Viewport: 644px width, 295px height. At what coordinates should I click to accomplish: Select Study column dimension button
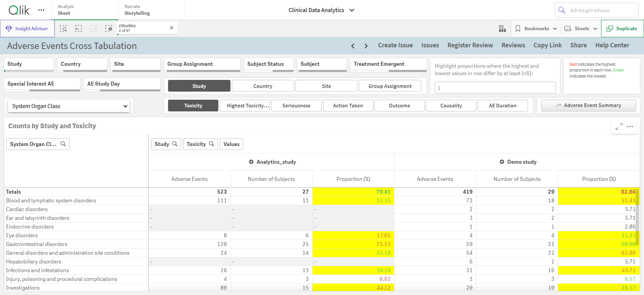pyautogui.click(x=199, y=86)
